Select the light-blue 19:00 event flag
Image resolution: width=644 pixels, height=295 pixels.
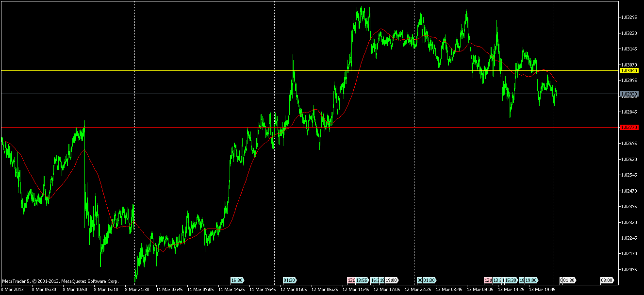pos(531,280)
